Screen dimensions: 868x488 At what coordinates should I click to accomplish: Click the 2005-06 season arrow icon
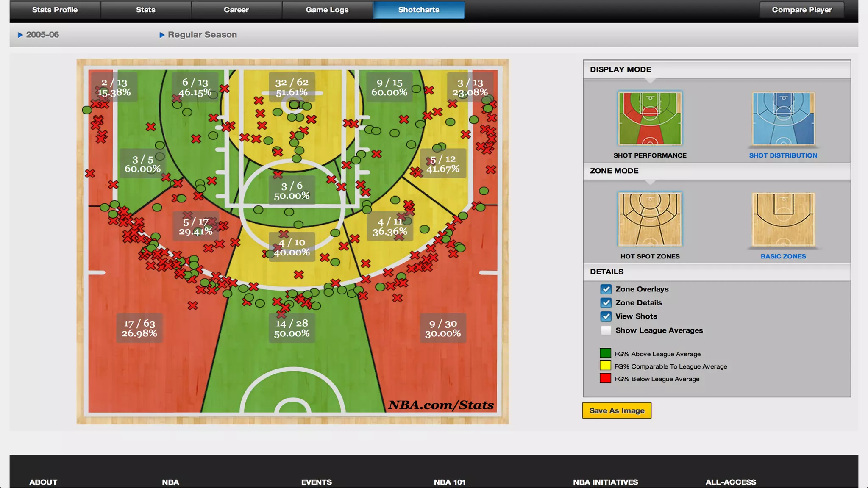point(20,35)
